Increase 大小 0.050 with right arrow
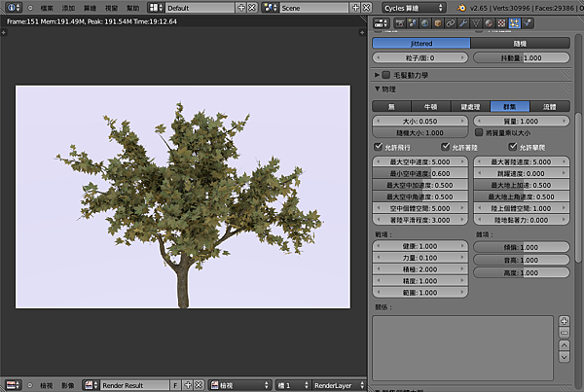This screenshot has width=584, height=392. pos(462,121)
